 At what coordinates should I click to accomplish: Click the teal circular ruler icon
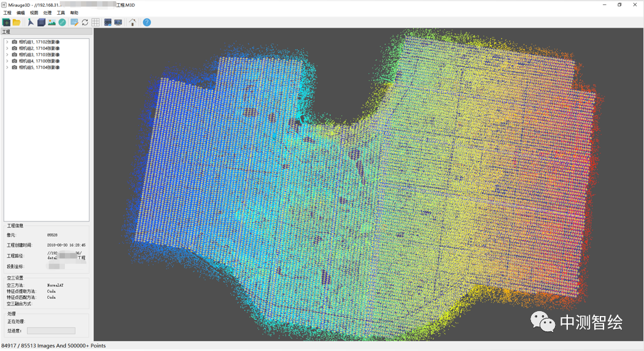click(x=62, y=22)
